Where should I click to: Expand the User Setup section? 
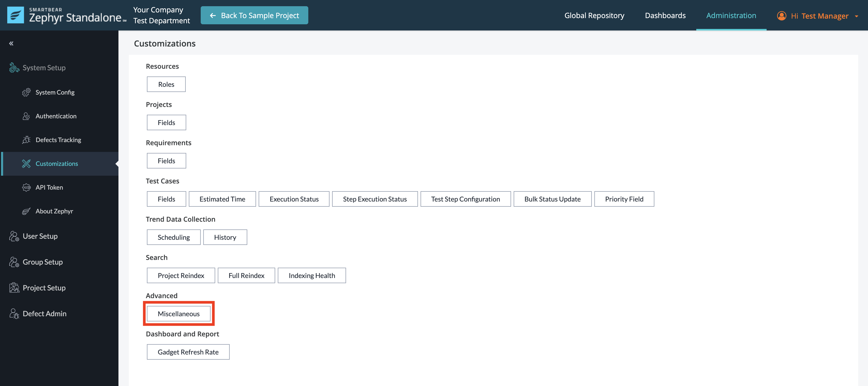click(40, 236)
